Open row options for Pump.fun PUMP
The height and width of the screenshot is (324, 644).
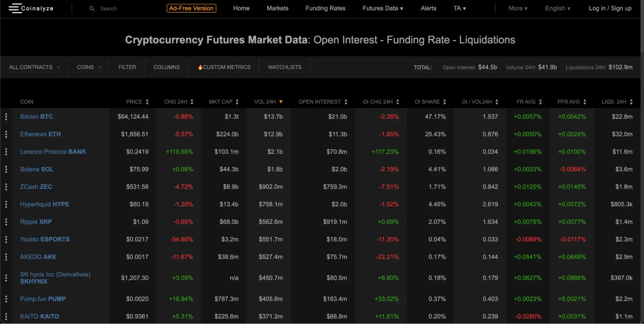(x=6, y=299)
